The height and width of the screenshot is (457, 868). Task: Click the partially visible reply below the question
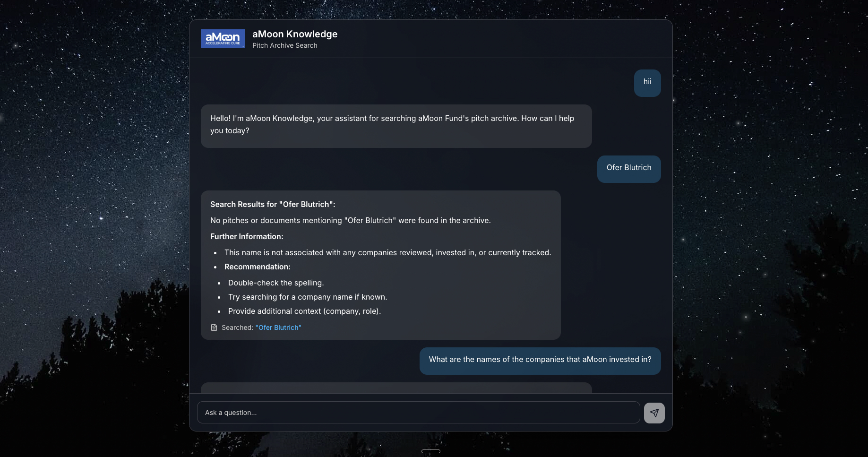point(396,388)
